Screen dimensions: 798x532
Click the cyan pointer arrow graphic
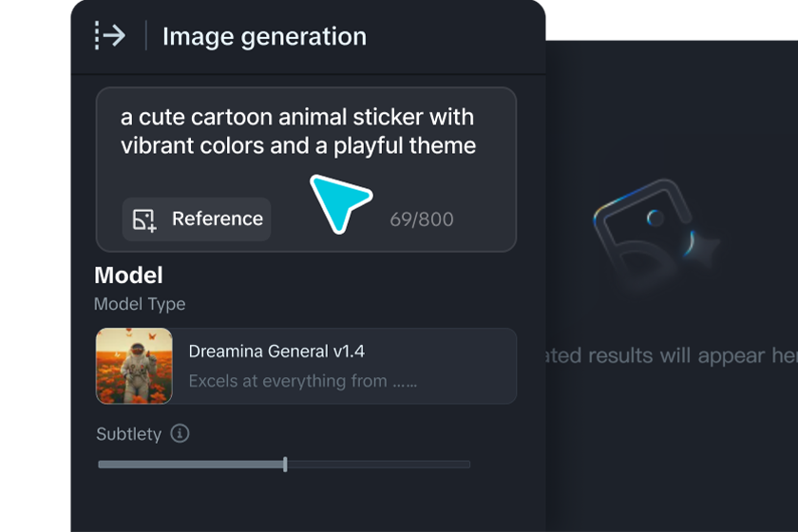337,201
